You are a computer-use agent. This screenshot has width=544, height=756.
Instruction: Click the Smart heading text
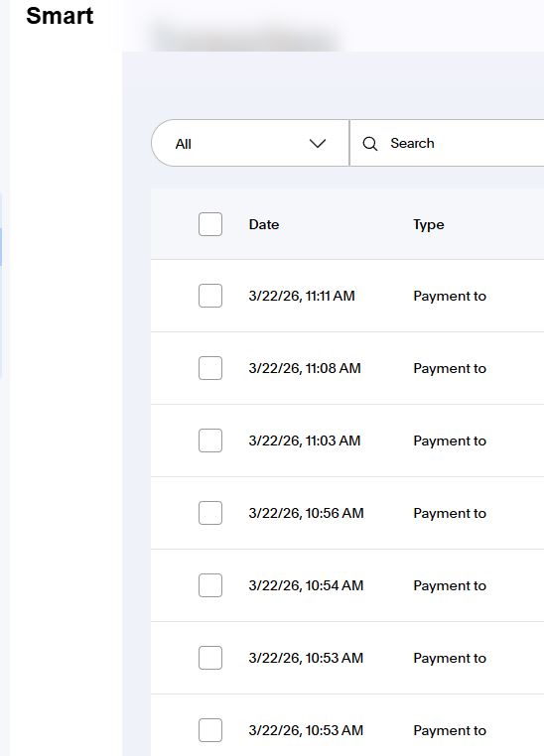[60, 16]
